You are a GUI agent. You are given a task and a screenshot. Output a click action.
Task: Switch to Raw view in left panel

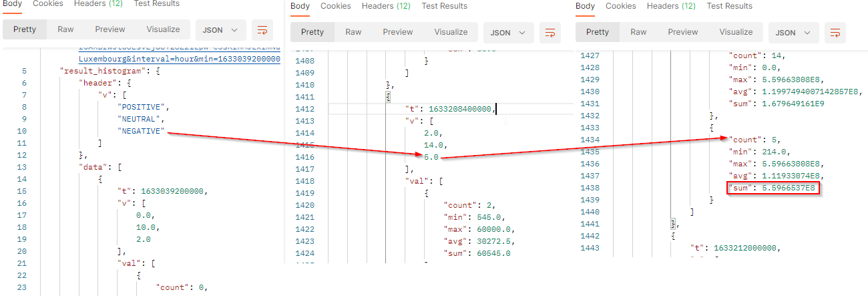coord(65,29)
